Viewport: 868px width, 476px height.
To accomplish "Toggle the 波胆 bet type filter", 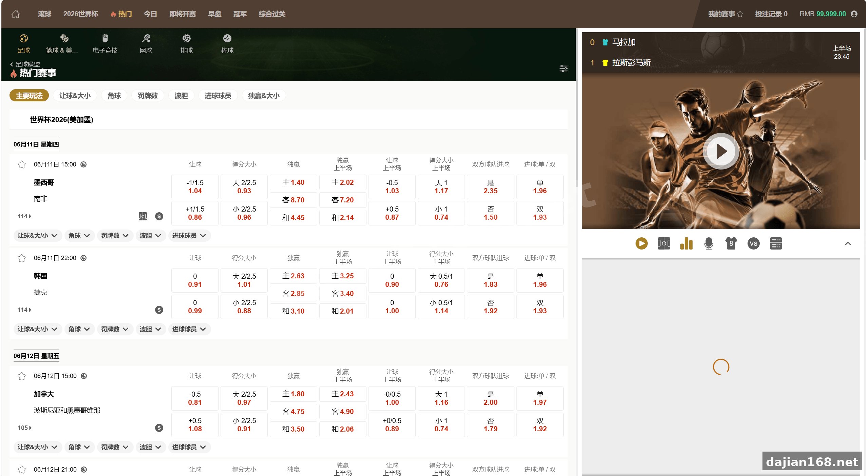I will 181,96.
